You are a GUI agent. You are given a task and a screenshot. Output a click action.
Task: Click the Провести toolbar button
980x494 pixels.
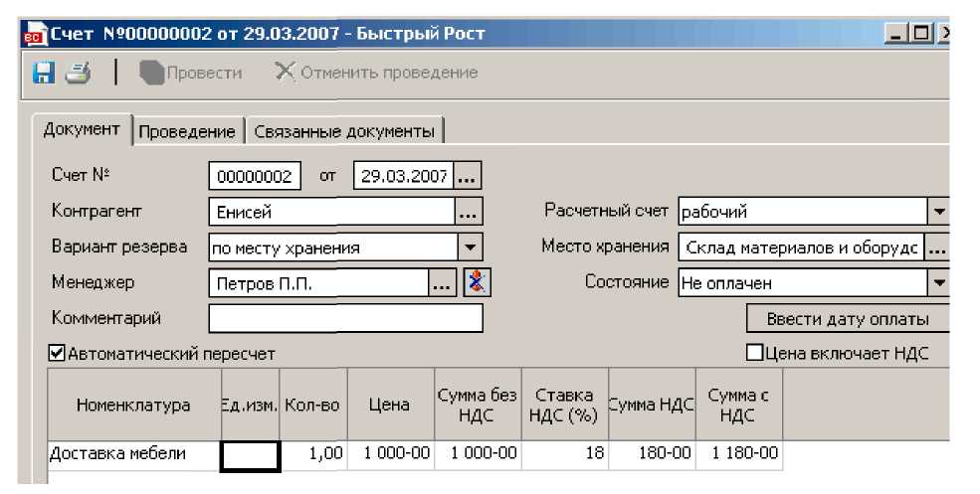(x=191, y=73)
